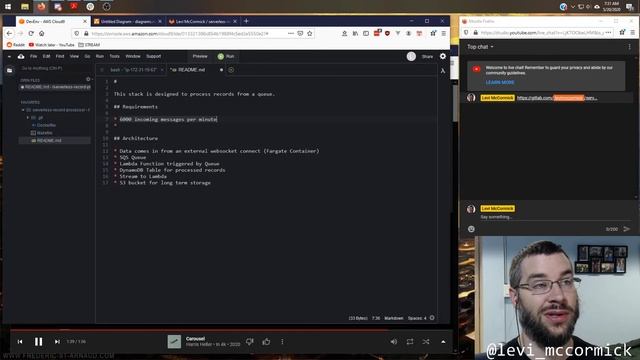Click Carousel album art thumbnail

coord(174,342)
